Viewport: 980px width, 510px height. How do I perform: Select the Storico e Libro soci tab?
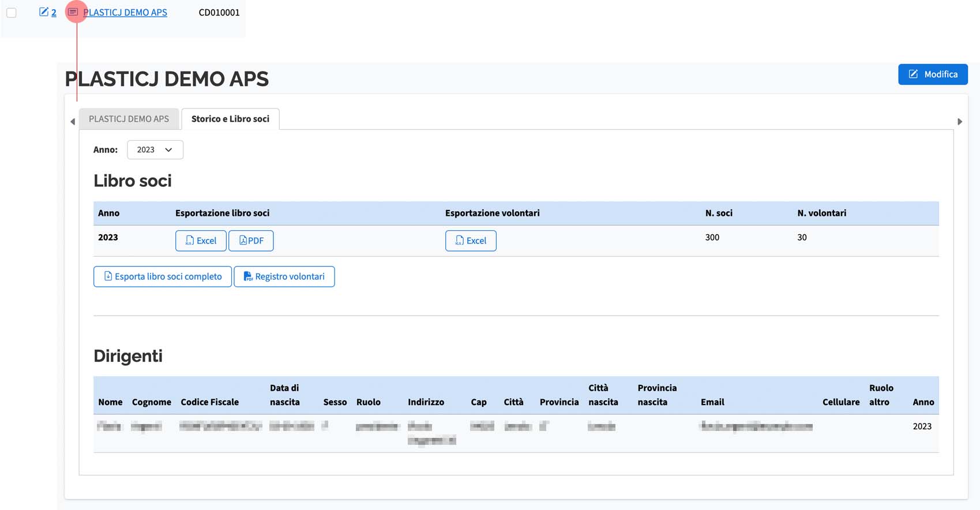(230, 119)
